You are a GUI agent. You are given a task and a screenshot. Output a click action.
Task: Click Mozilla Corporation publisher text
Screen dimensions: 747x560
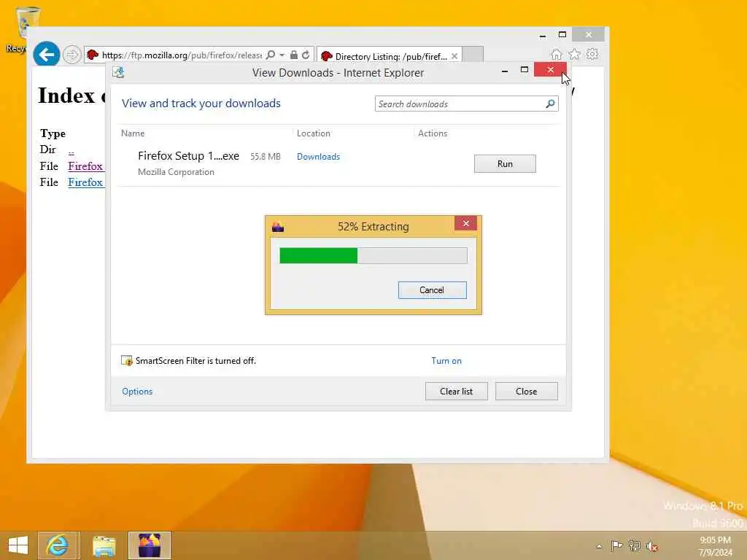coord(177,172)
